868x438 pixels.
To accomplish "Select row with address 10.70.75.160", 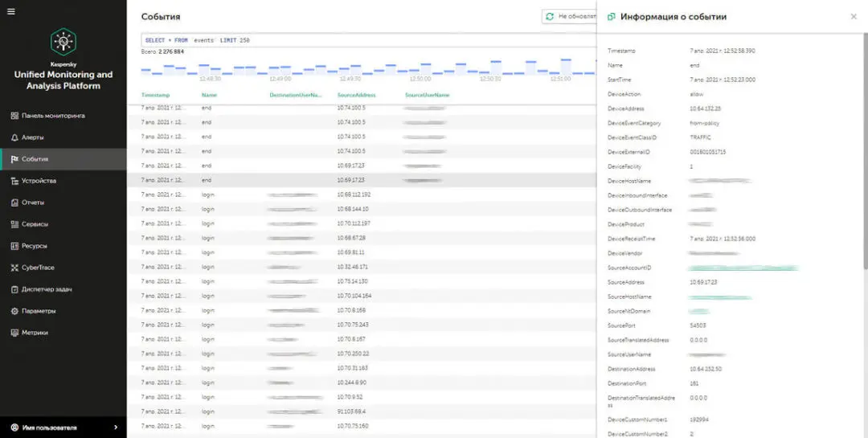I will point(362,426).
